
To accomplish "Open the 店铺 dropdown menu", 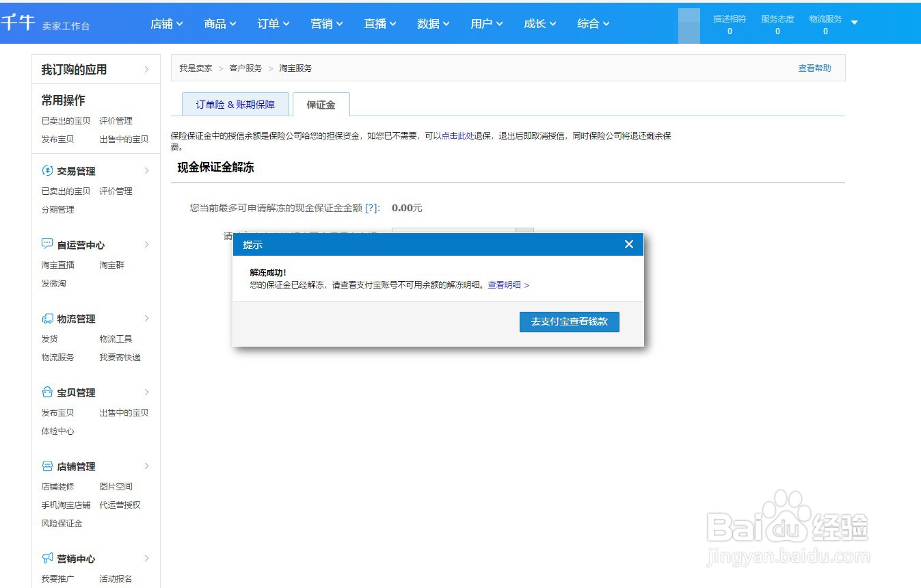I will 167,24.
